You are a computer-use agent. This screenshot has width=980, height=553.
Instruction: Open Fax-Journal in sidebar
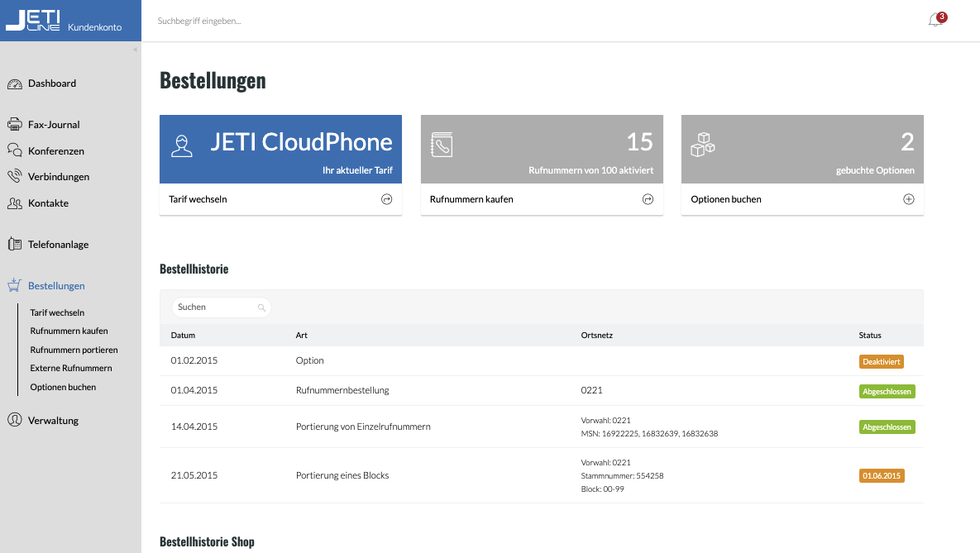pyautogui.click(x=54, y=124)
